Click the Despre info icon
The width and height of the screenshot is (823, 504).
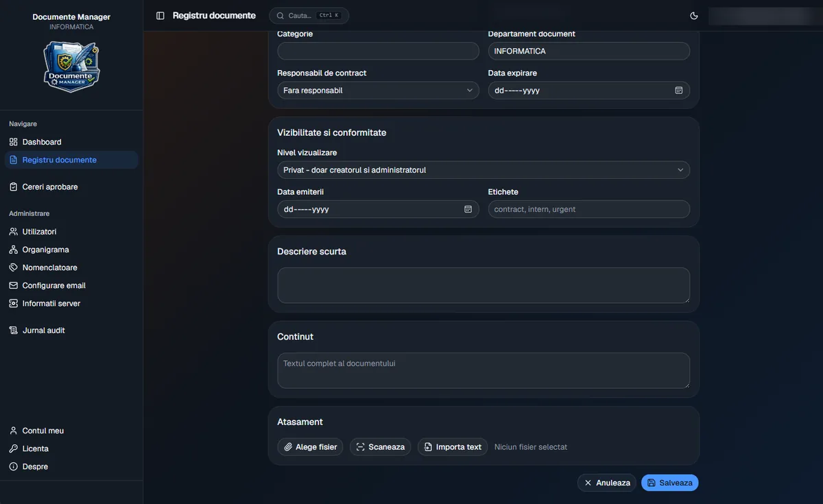coord(14,466)
